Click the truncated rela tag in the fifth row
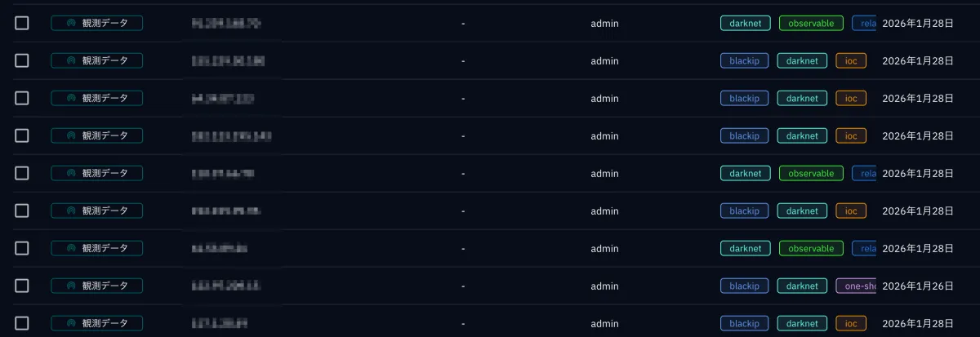Viewport: 980px width, 337px height. tap(864, 174)
